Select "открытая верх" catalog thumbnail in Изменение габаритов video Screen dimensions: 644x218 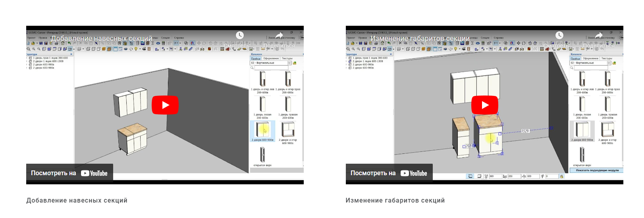click(582, 155)
